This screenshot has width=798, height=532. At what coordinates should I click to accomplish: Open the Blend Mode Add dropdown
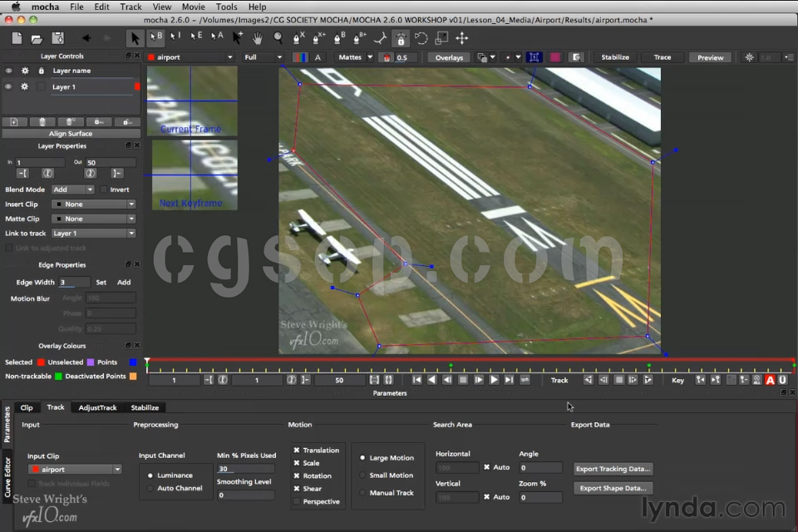(x=72, y=190)
